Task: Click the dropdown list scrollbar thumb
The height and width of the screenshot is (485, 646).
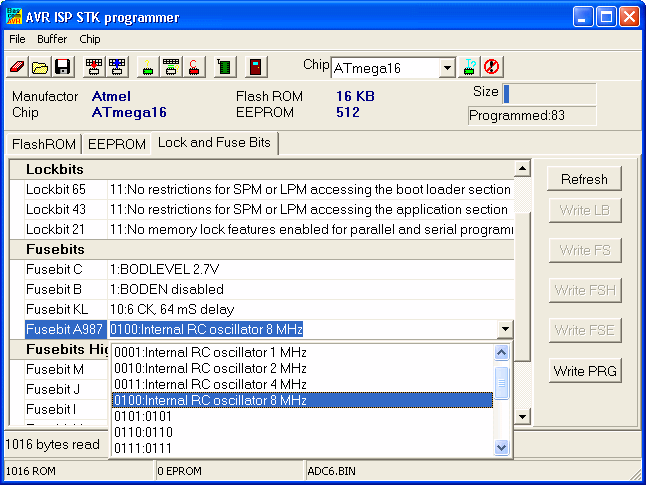Action: [x=501, y=383]
